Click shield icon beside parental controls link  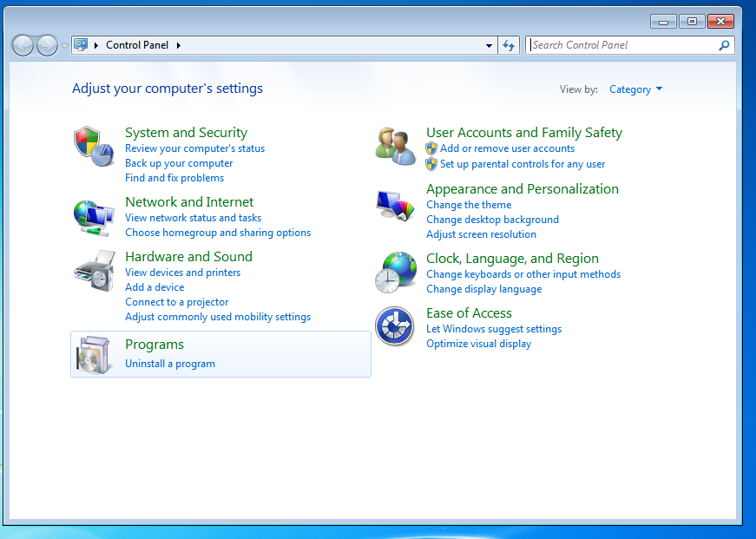point(431,164)
